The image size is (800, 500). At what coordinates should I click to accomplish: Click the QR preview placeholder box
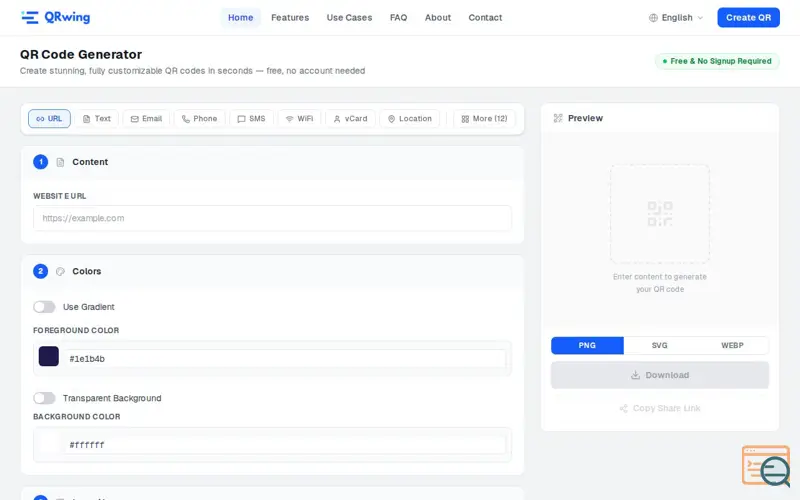click(x=660, y=214)
